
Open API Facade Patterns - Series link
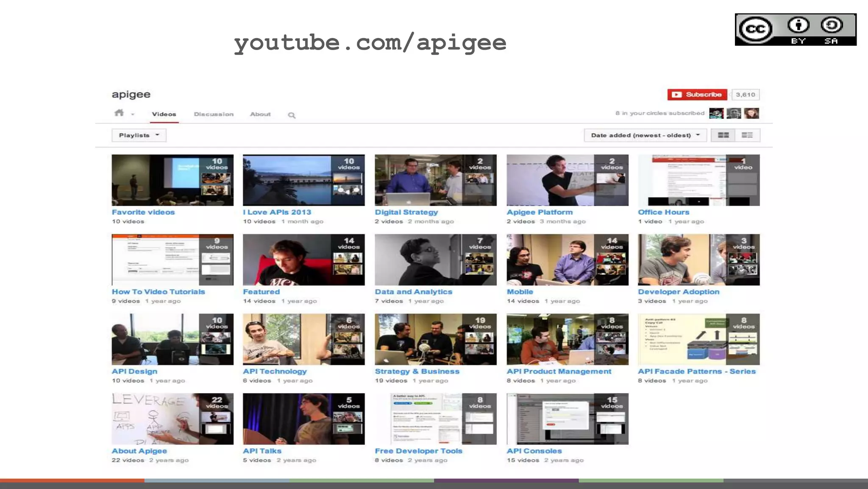pyautogui.click(x=697, y=372)
